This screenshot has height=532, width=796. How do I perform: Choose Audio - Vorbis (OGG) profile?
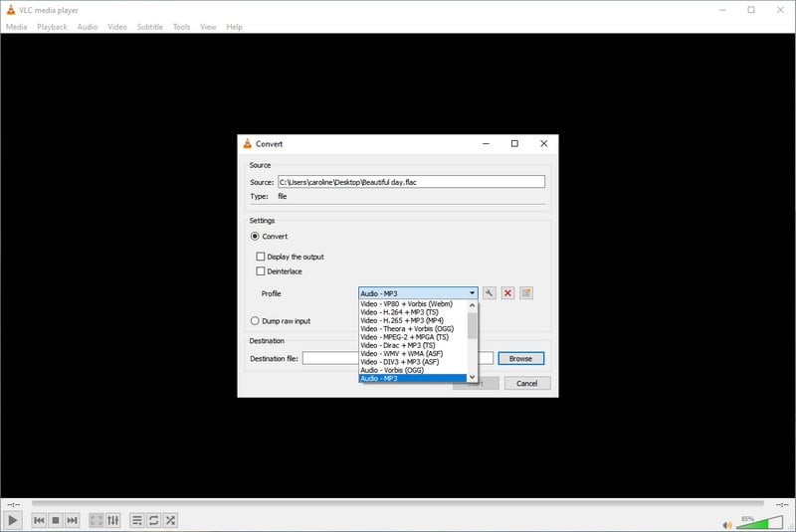click(392, 370)
